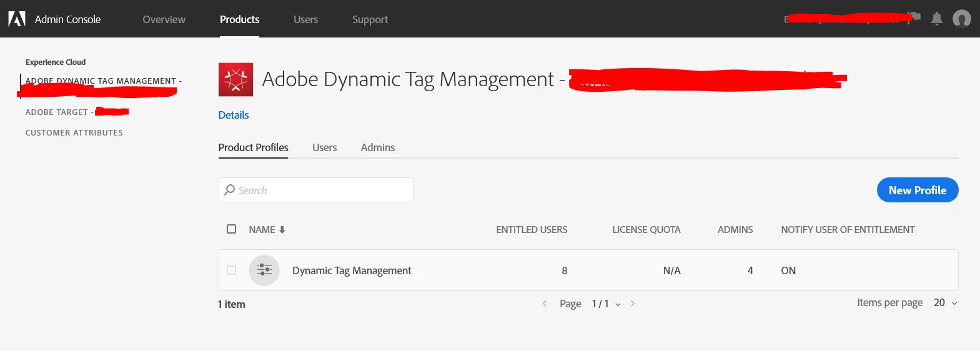Click the Adobe logo in header
Screen dimensions: 980x351
17,19
